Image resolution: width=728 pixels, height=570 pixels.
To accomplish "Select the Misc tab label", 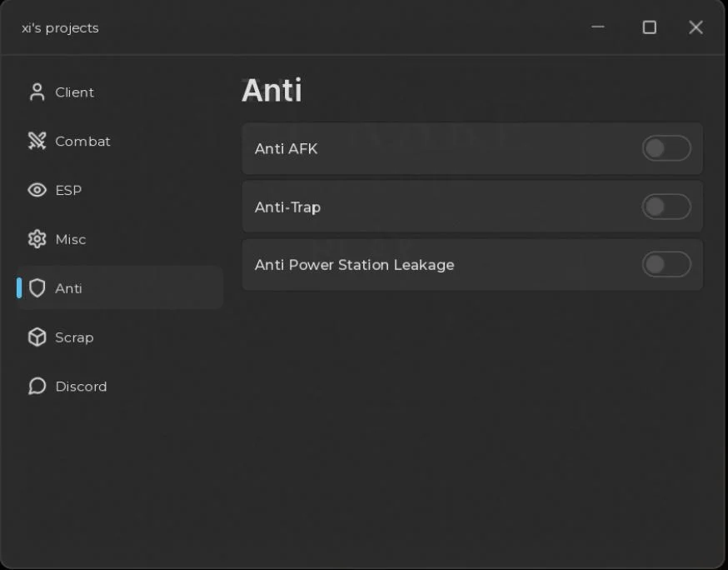I will point(71,239).
